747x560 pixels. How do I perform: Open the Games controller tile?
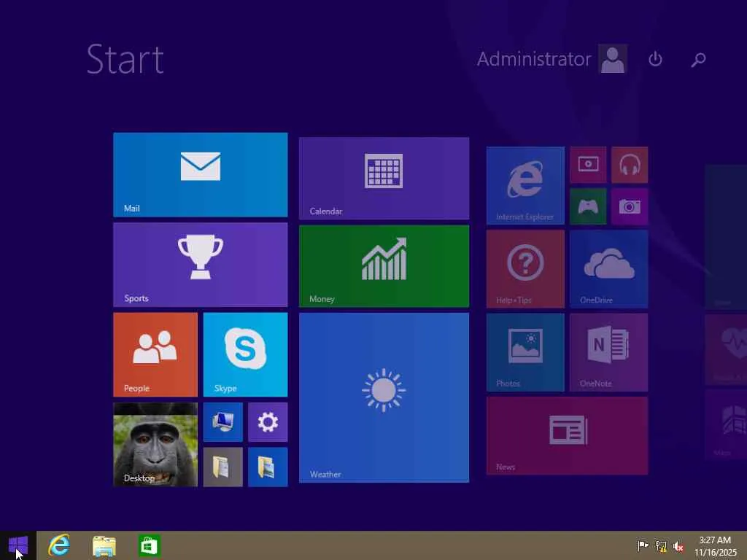click(x=589, y=206)
